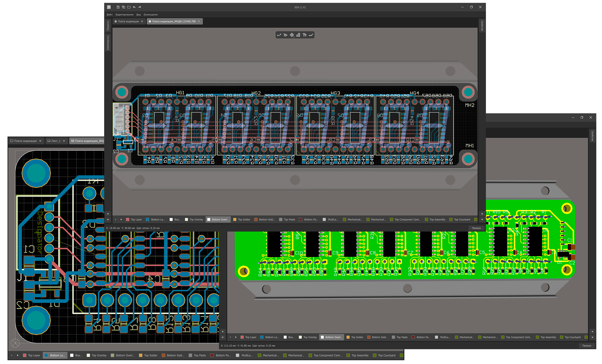Expand the Проекты side panel
602x364 pixels.
tap(108, 25)
